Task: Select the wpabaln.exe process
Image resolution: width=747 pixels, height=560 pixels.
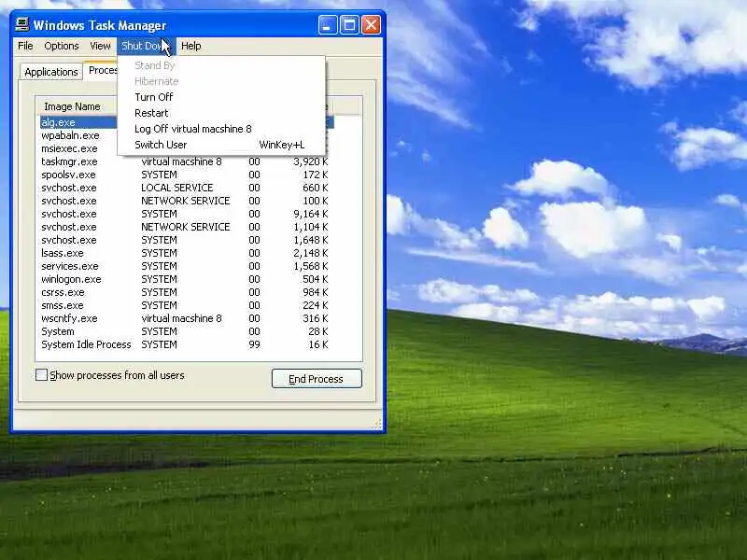Action: pyautogui.click(x=71, y=135)
